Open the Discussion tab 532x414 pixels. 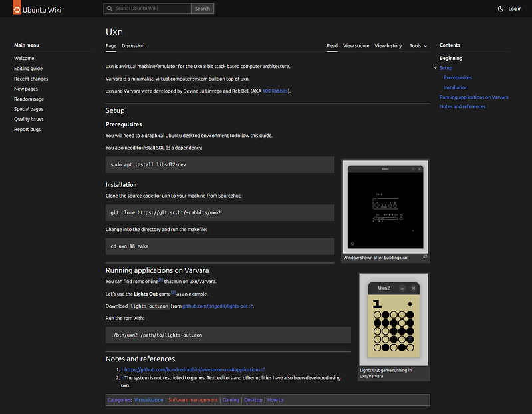tap(133, 46)
